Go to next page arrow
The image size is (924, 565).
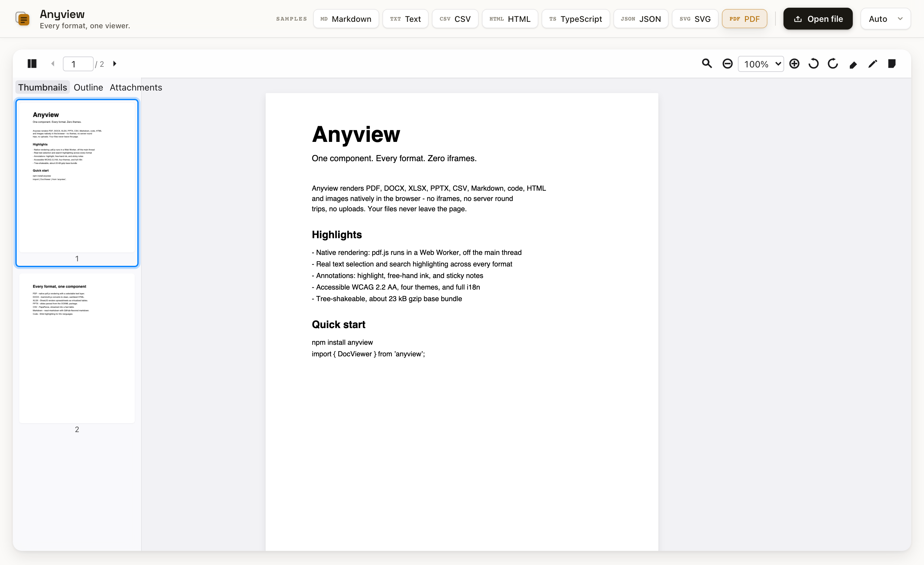pos(115,64)
